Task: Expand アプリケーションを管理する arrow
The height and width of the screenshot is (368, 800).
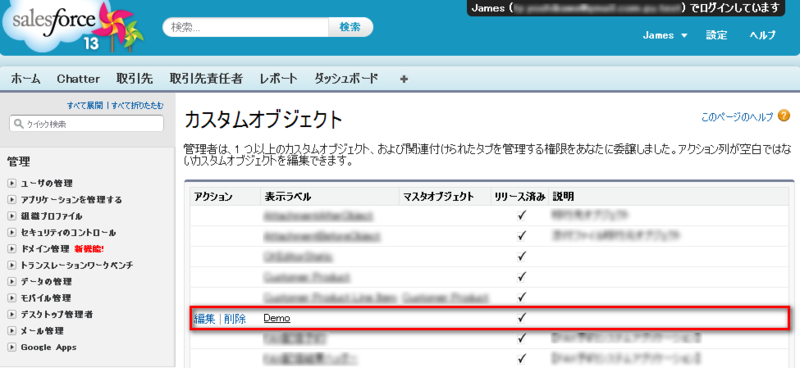Action: pos(12,200)
